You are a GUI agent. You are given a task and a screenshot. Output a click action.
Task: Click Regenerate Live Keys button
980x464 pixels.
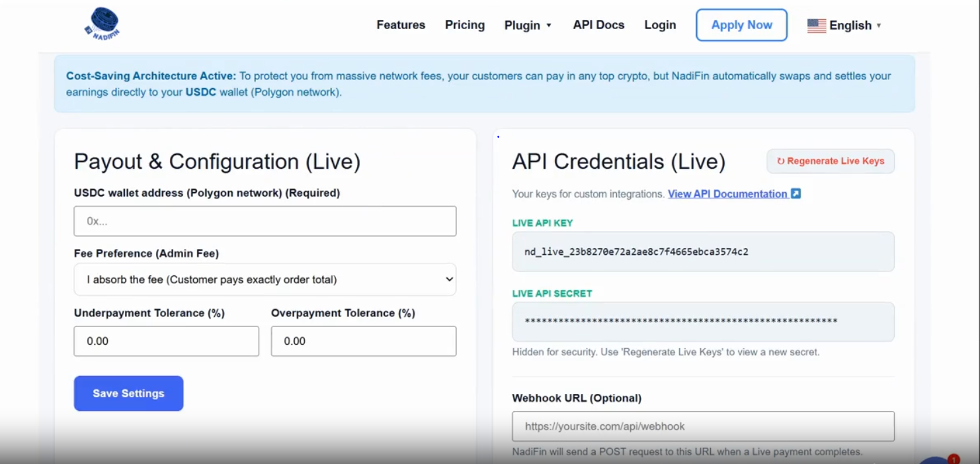coord(831,162)
